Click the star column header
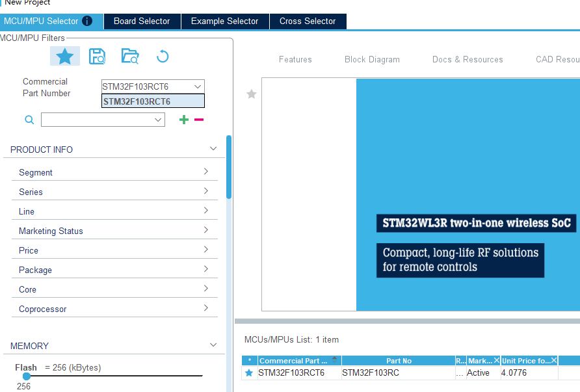Viewport: 580px width, 392px height. coord(250,361)
